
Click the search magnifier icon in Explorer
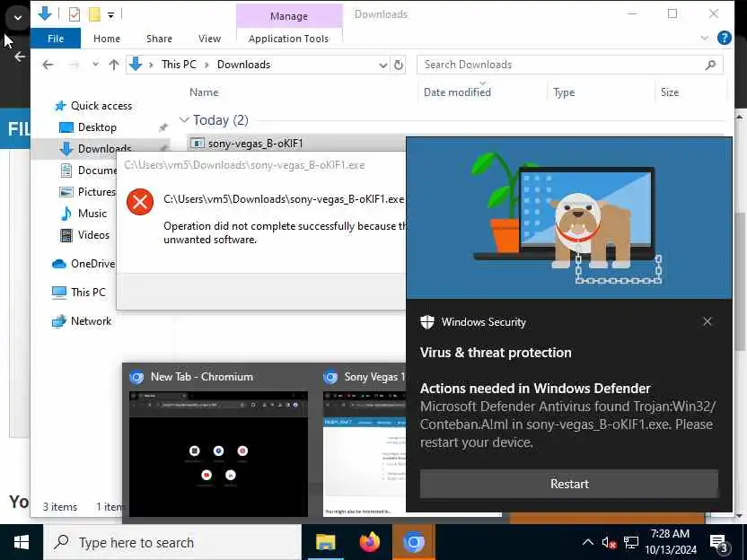710,65
